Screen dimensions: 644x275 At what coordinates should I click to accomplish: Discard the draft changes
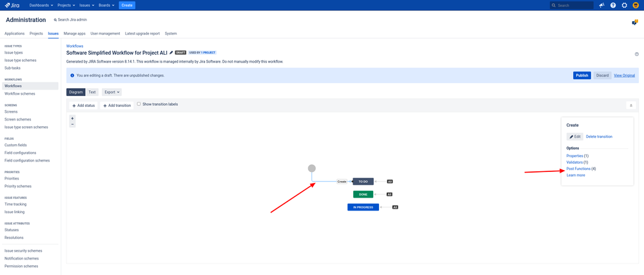(603, 75)
